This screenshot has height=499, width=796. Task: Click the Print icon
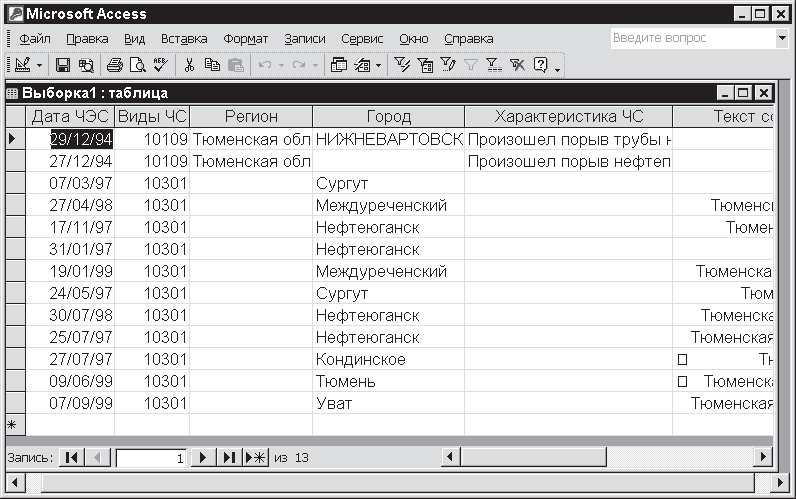114,65
